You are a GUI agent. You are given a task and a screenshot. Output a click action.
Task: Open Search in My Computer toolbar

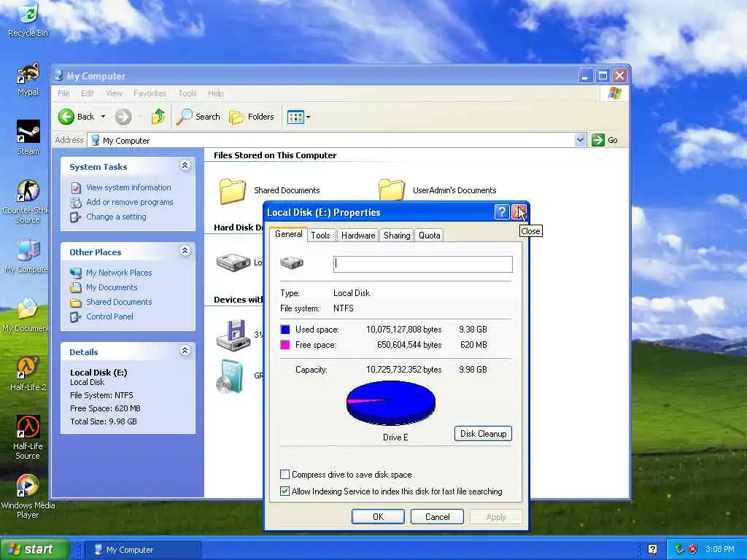coord(198,117)
